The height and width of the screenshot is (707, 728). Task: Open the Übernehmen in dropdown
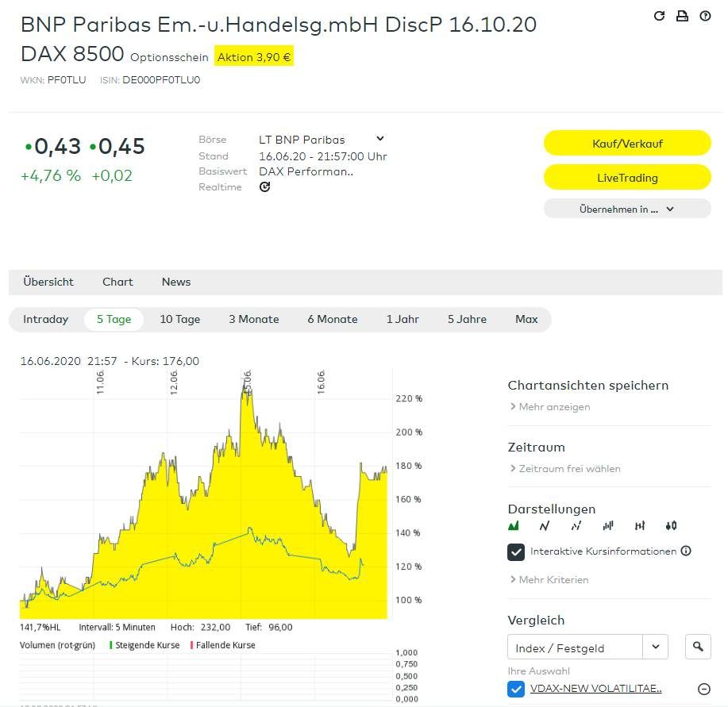coord(626,209)
